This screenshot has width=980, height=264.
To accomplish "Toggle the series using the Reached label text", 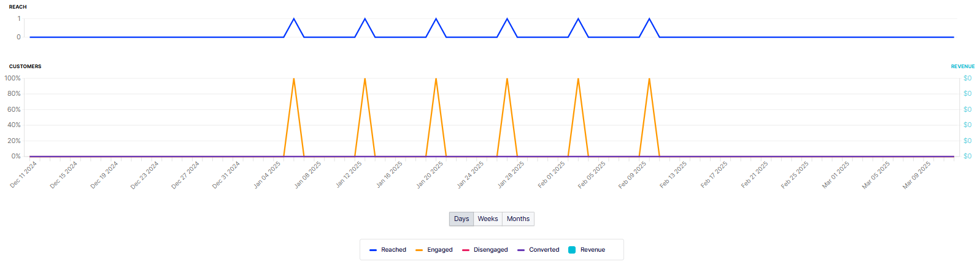I will click(393, 250).
